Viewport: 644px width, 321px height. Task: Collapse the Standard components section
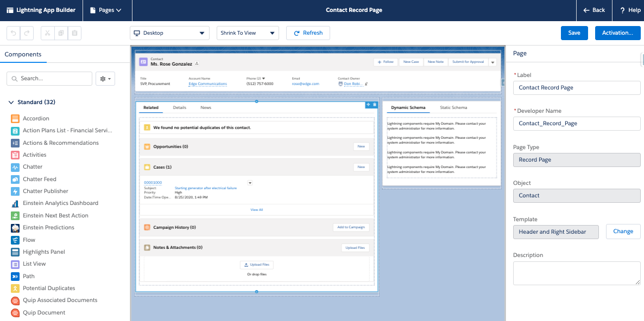click(12, 102)
